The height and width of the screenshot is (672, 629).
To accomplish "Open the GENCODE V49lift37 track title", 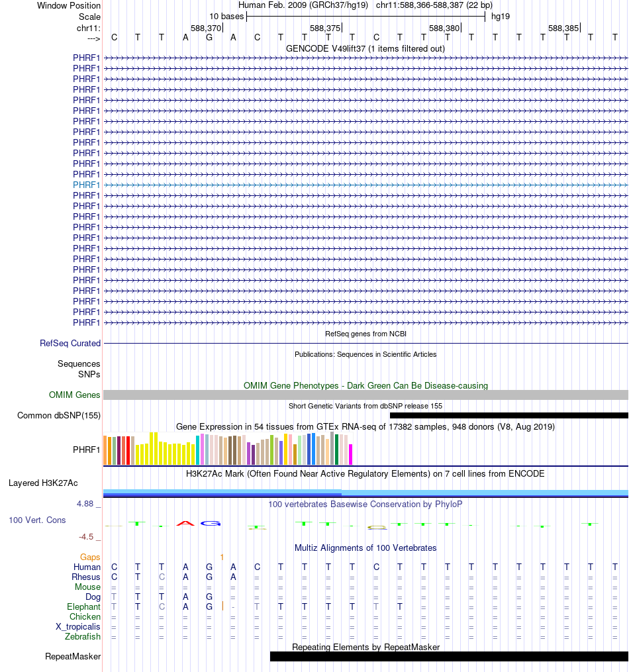I will click(x=365, y=48).
